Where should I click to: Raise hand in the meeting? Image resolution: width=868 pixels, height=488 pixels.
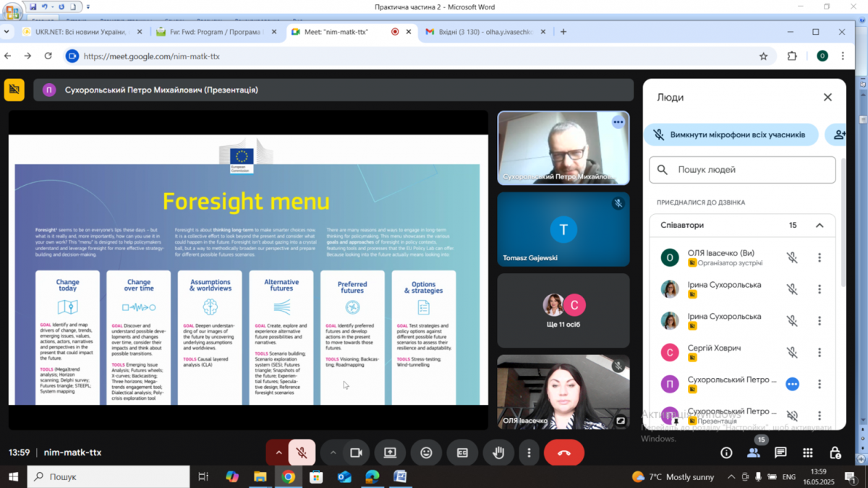click(x=498, y=453)
